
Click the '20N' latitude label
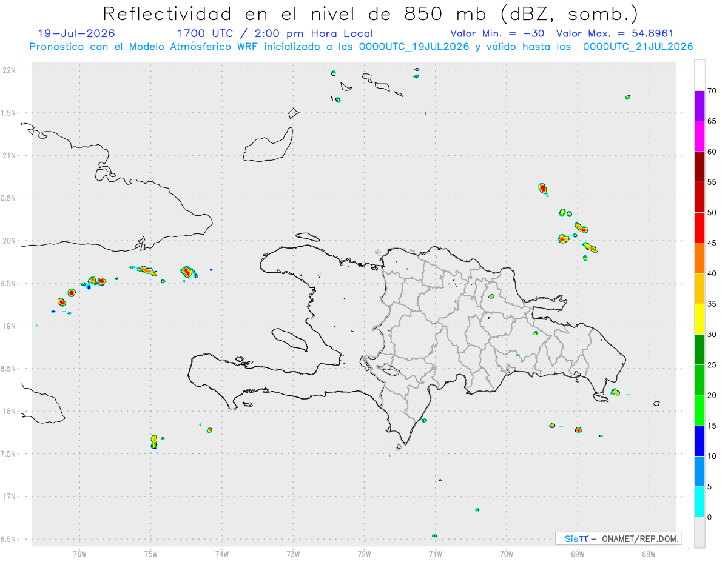tap(10, 241)
